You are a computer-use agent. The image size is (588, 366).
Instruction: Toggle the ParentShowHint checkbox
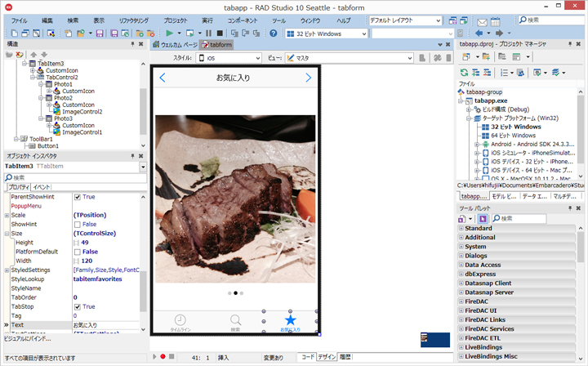(78, 197)
